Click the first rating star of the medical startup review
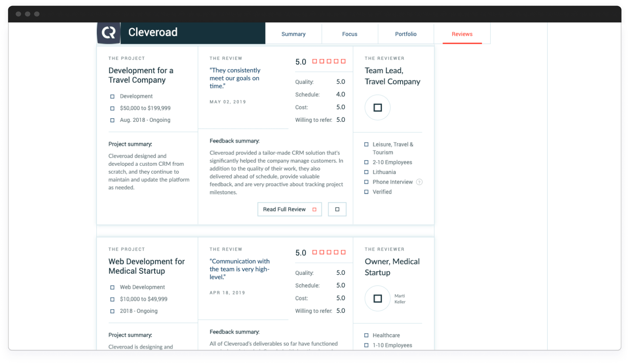629x364 pixels. pos(315,252)
